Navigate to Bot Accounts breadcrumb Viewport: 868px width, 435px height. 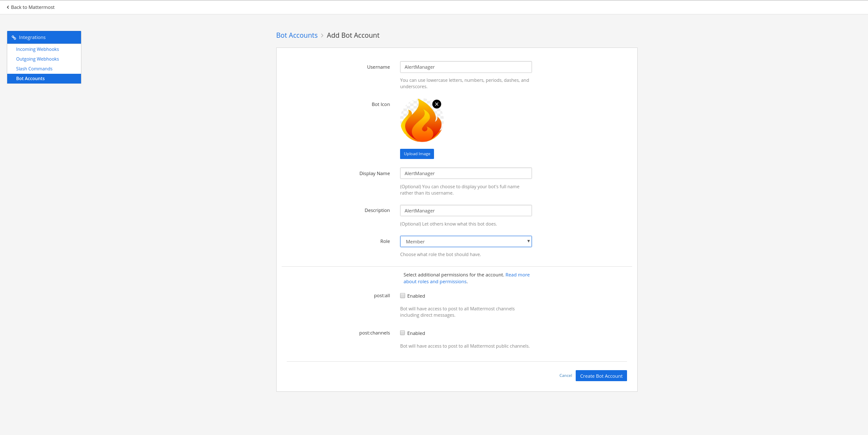click(x=297, y=35)
